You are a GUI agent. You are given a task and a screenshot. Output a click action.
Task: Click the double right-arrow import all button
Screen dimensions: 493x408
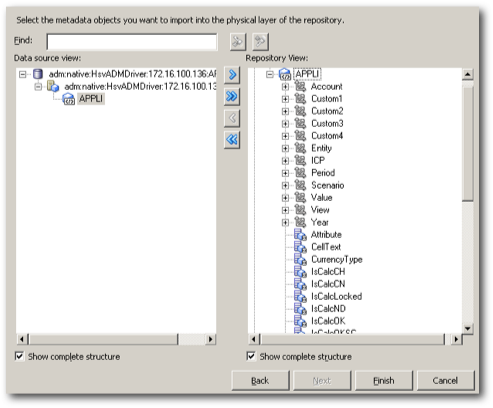coord(232,96)
